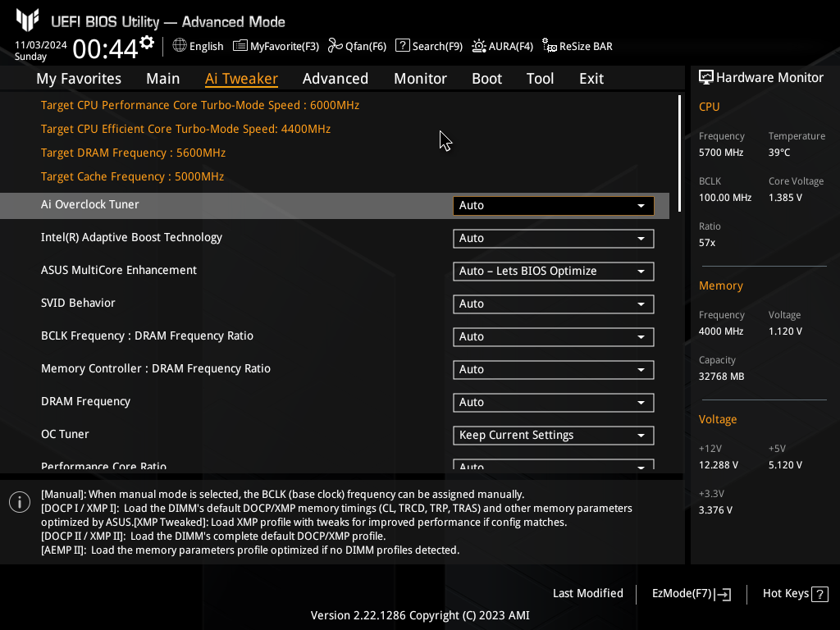Open the Monitor tab

pos(421,79)
